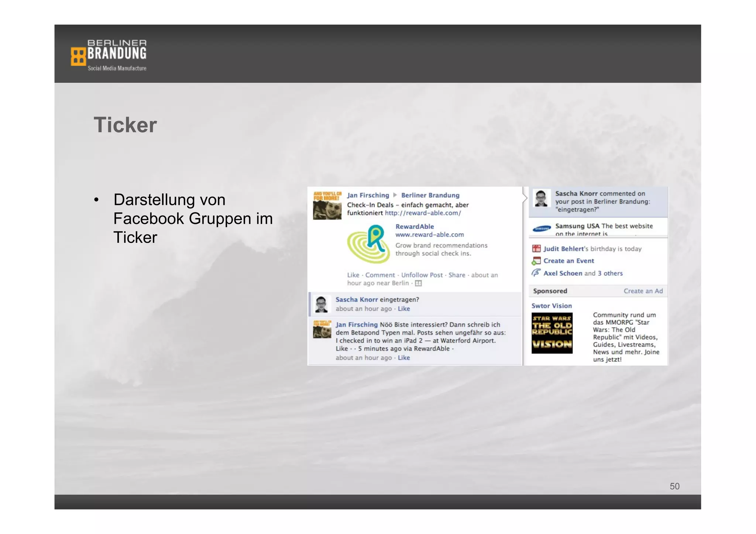Click the poke icon next to Axel Schoen
The image size is (756, 534).
[536, 273]
